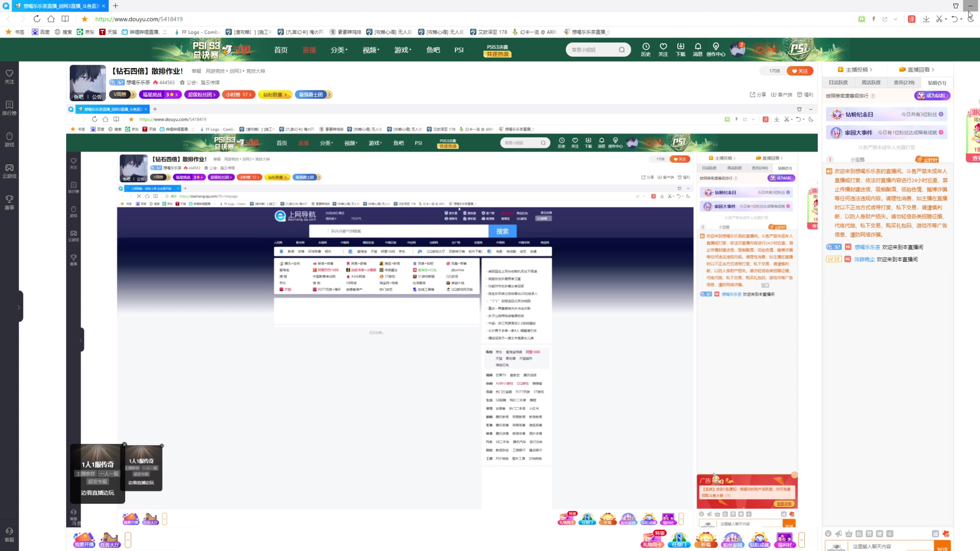Open 主播投稿 link
This screenshot has width=980, height=551.
tap(855, 70)
